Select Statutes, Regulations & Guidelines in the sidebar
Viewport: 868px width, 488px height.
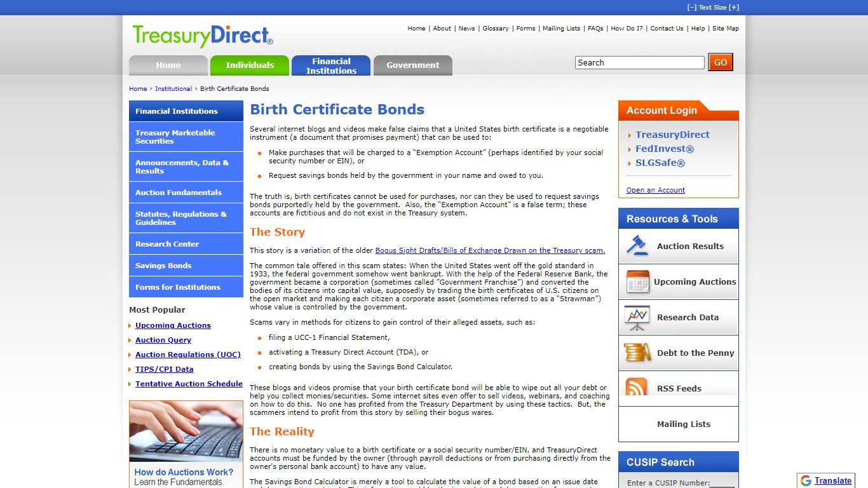click(x=186, y=218)
